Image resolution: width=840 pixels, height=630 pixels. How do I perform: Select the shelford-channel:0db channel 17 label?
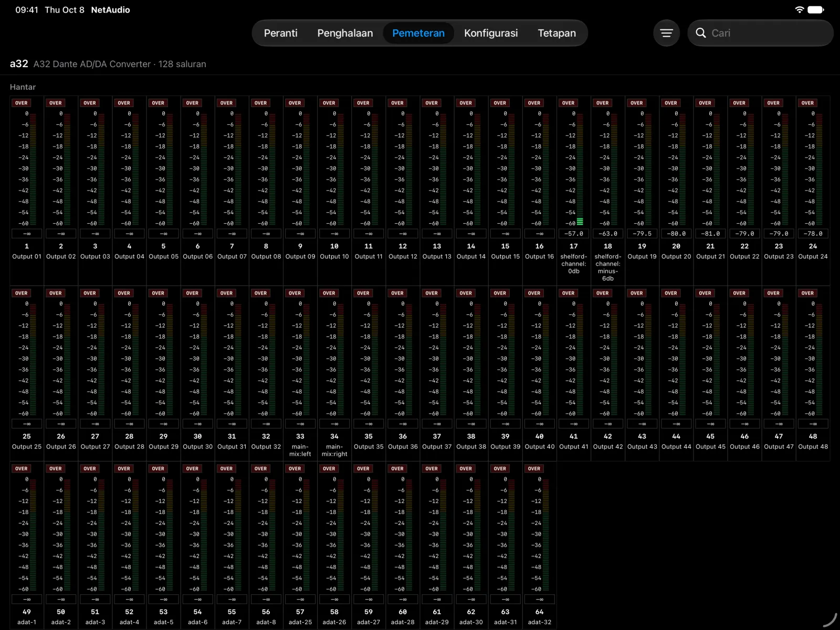(574, 264)
